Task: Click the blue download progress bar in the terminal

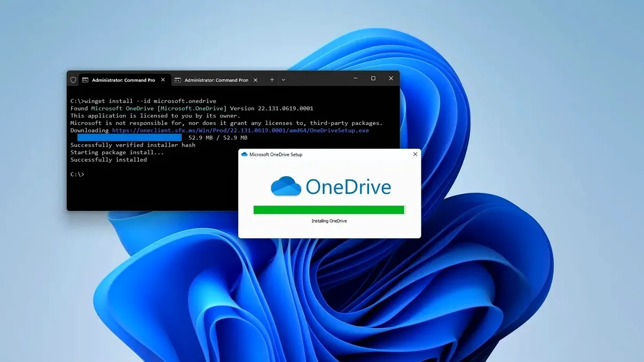Action: 129,138
